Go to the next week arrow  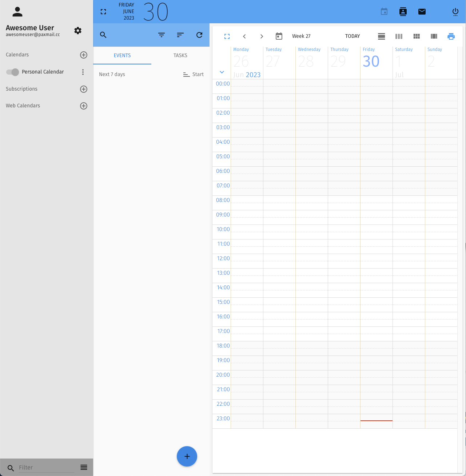262,36
